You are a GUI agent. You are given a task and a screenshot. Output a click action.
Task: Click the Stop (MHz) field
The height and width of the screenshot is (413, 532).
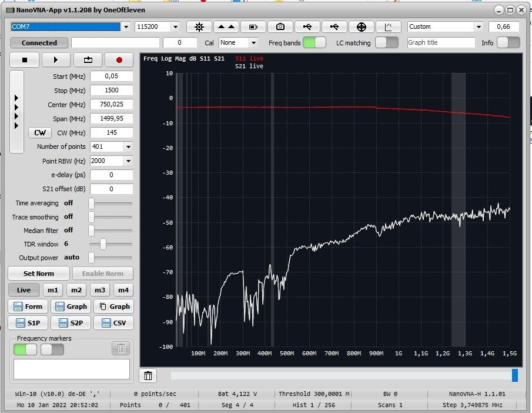(111, 91)
